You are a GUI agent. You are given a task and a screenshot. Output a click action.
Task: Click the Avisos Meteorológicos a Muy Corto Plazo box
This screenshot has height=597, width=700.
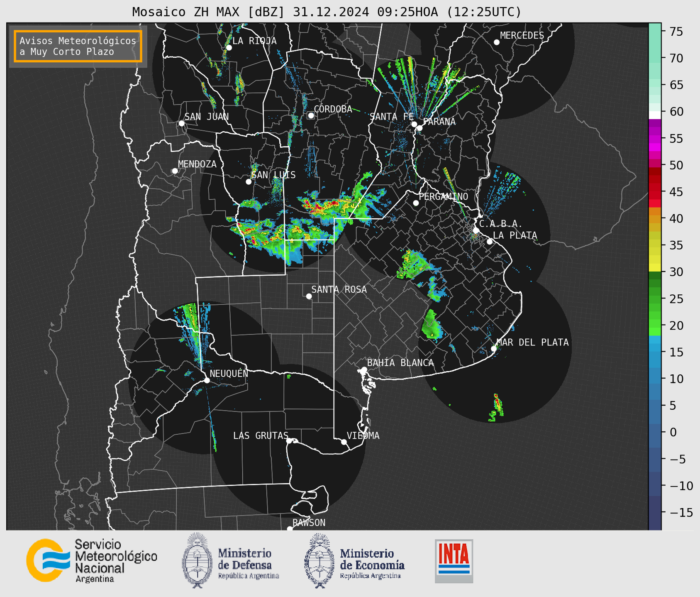[78, 46]
